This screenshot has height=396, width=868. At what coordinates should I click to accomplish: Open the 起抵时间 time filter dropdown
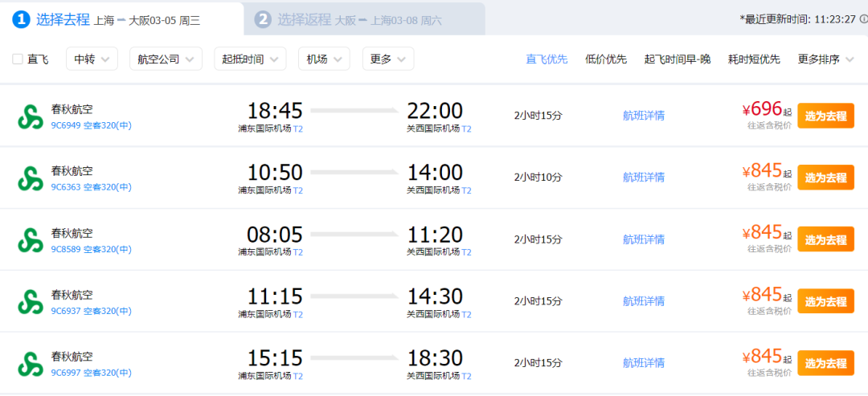[250, 59]
